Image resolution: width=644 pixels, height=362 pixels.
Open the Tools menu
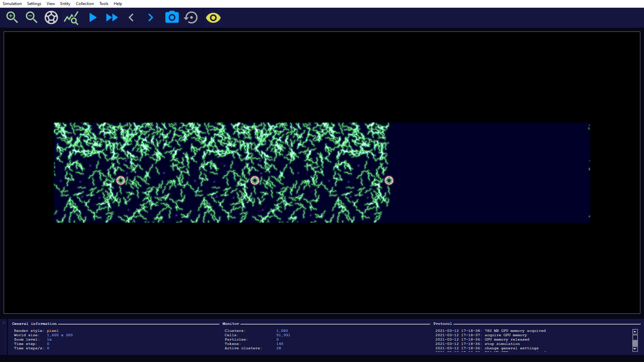tap(104, 4)
